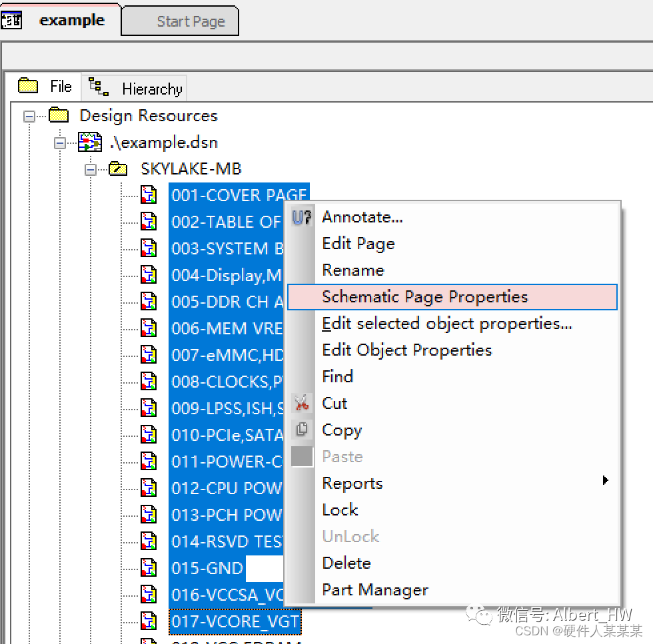Click the Design Resources folder icon
653x644 pixels.
pos(59,115)
